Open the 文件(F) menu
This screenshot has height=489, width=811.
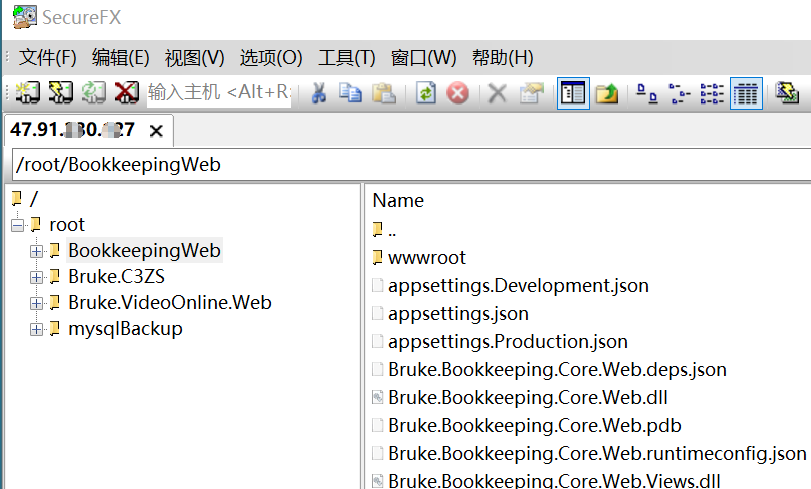pos(48,57)
